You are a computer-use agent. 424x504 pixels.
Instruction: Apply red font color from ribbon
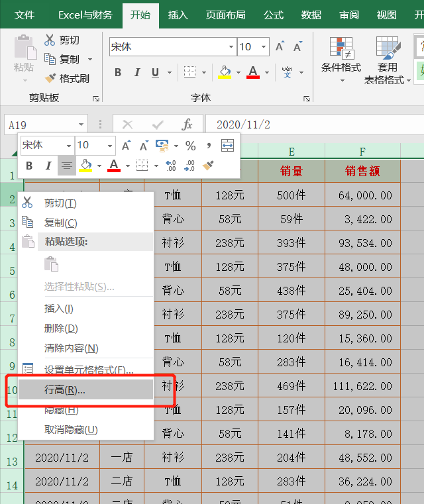coord(253,72)
